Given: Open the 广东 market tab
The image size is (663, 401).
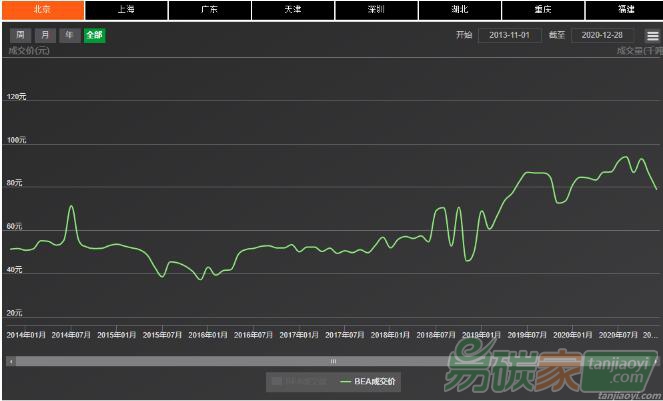Looking at the screenshot, I should pos(209,9).
